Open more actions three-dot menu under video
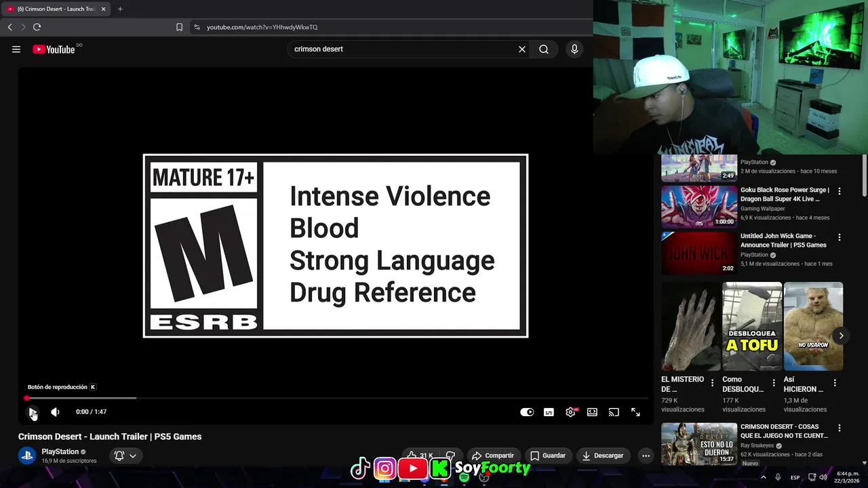868x488 pixels. pos(646,455)
